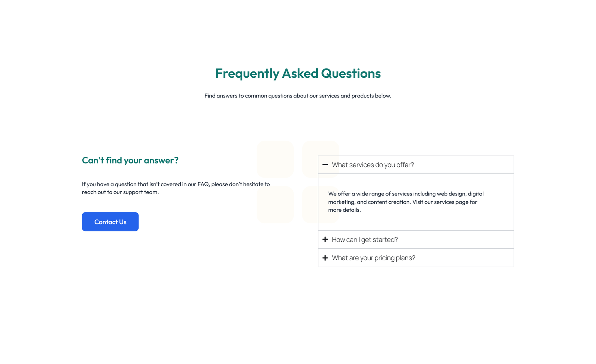Click the plus icon beside "What are your pricing plans?"
This screenshot has height=364, width=596.
pos(325,258)
